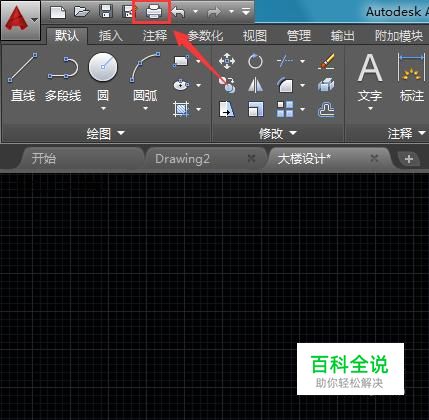This screenshot has width=429, height=420.
Task: Open the 视图 ribbon tab
Action: [x=255, y=36]
